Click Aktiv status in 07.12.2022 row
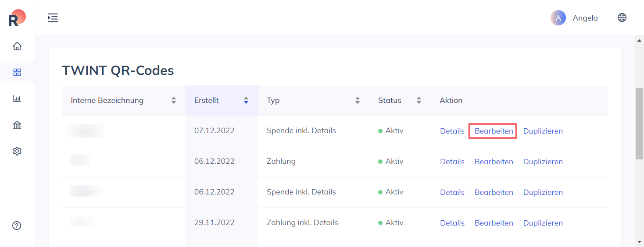The height and width of the screenshot is (247, 644). coord(391,131)
